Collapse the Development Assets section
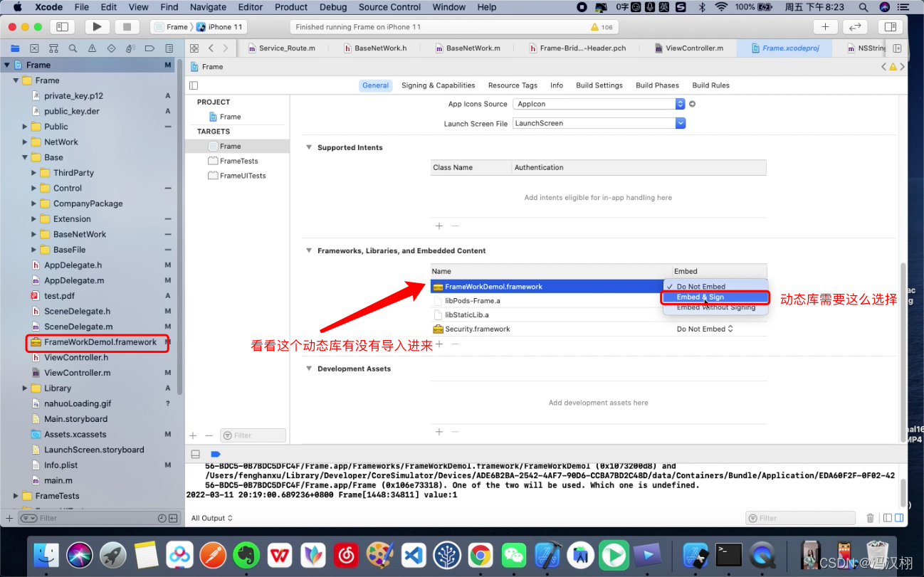The height and width of the screenshot is (577, 924). coord(309,369)
